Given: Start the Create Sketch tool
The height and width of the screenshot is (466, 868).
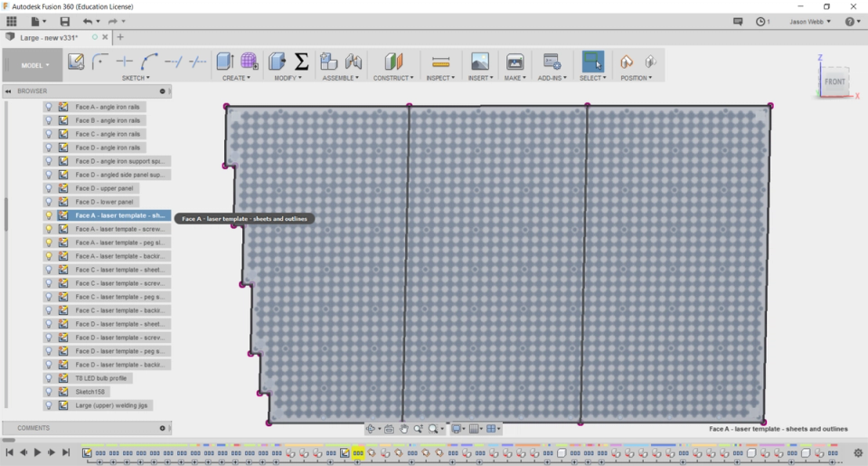Looking at the screenshot, I should (76, 62).
